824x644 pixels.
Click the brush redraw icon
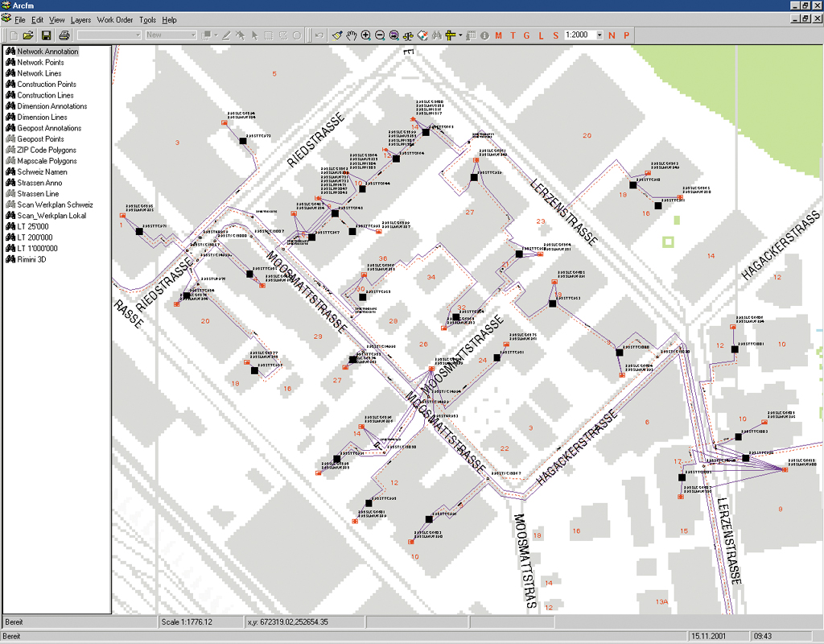click(x=338, y=35)
